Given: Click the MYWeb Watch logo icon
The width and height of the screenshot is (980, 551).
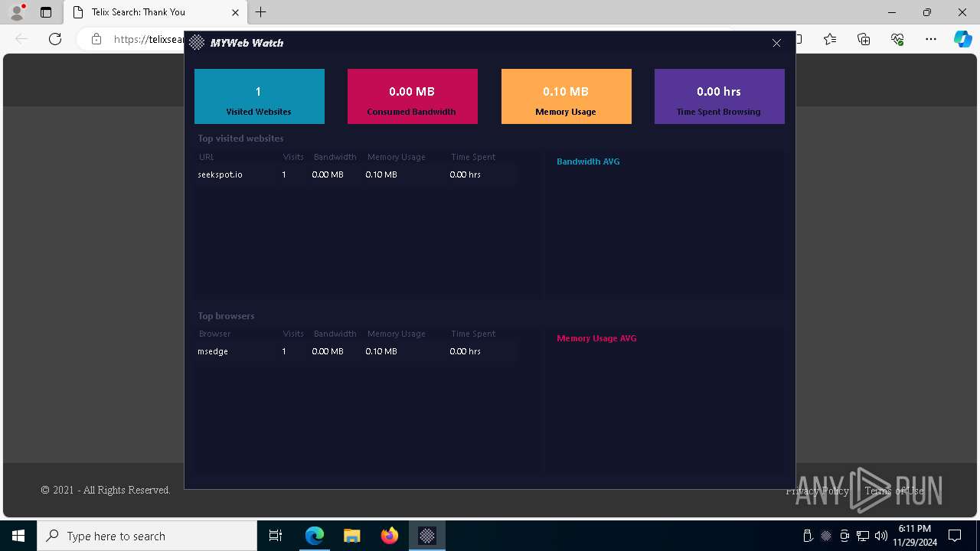Looking at the screenshot, I should (197, 43).
